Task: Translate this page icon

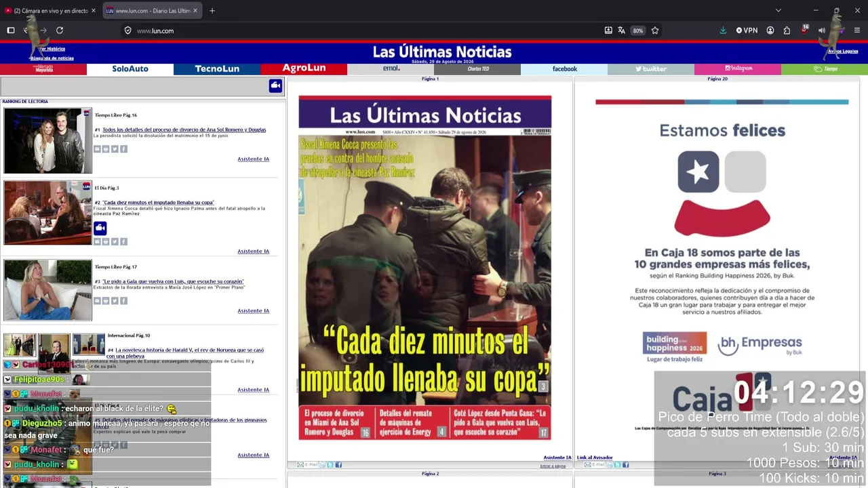Action: [x=622, y=30]
